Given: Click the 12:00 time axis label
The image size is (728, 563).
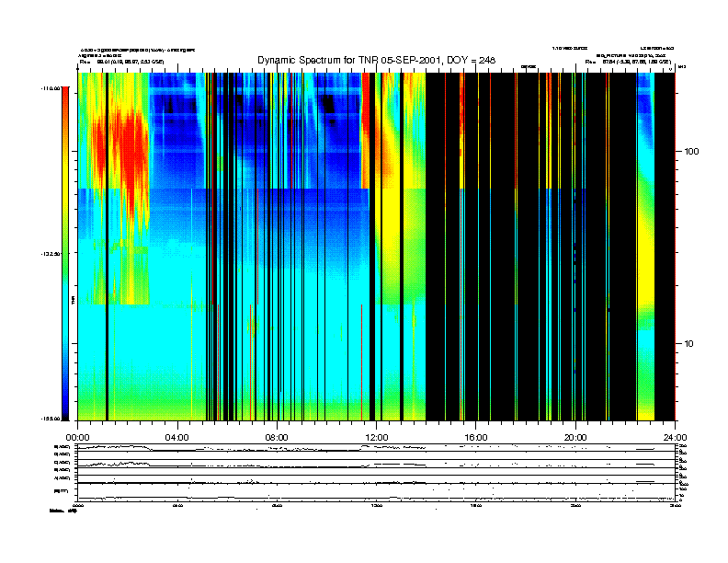Looking at the screenshot, I should [377, 438].
